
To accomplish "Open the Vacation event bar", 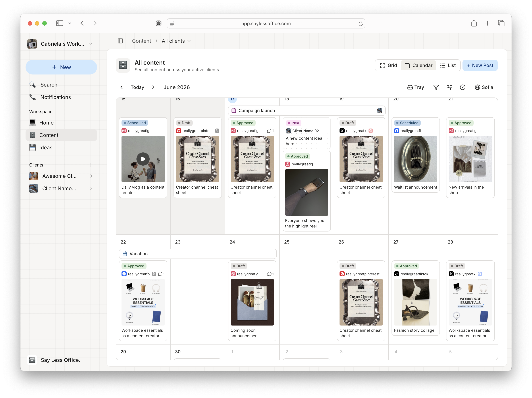I will click(x=198, y=254).
